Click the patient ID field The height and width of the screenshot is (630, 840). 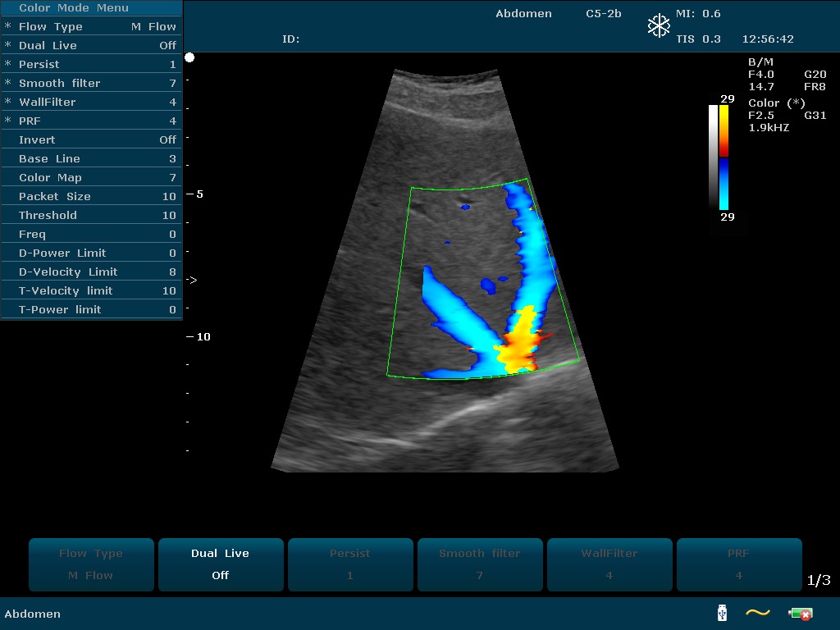point(291,39)
